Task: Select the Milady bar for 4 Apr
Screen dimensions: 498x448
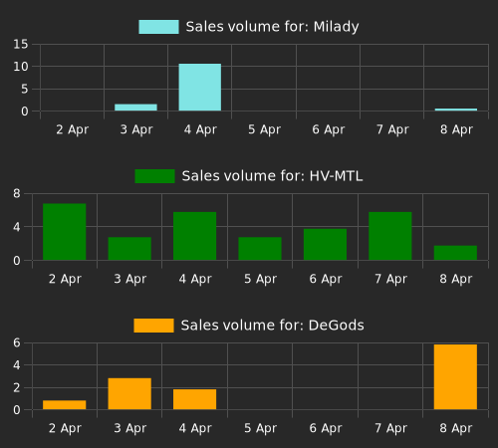Action: coord(200,88)
